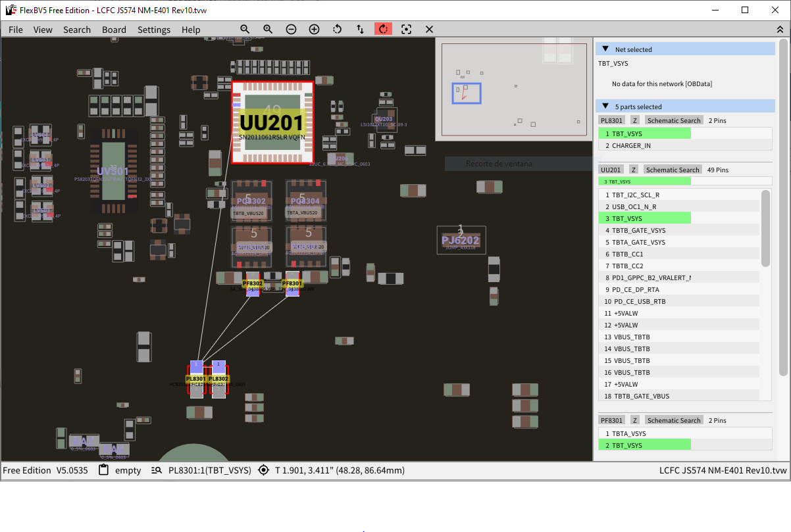Image resolution: width=791 pixels, height=532 pixels.
Task: Collapse the 5 parts selected section
Action: coord(605,107)
